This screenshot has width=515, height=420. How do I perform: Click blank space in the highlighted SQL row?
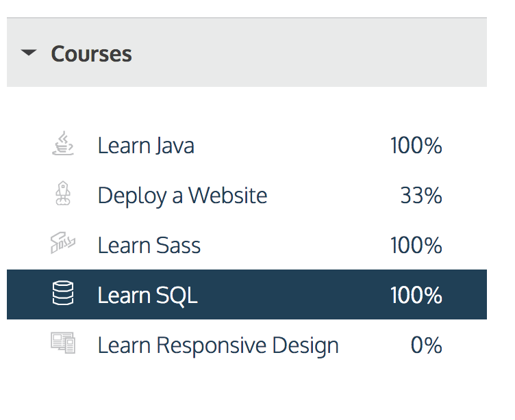coord(294,295)
